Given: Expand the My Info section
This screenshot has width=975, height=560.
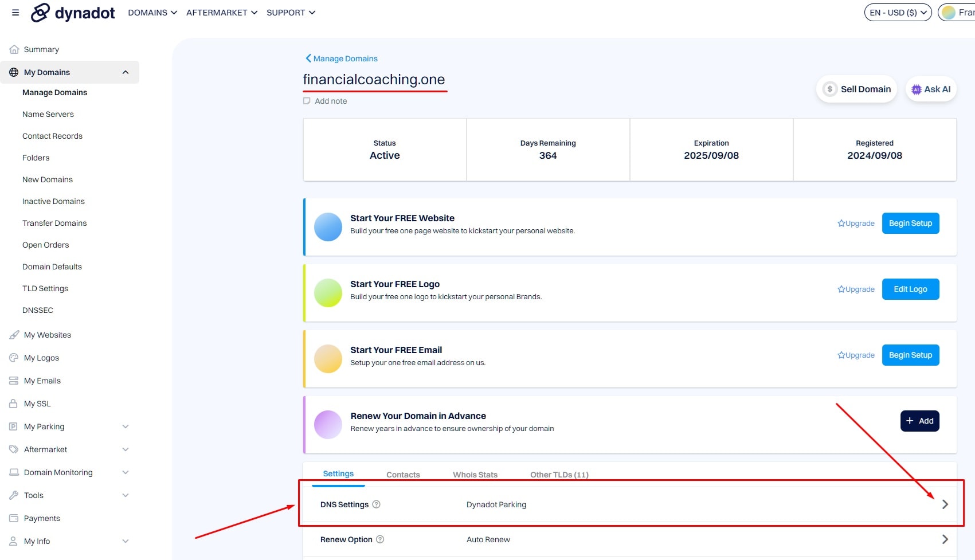Looking at the screenshot, I should (x=126, y=541).
